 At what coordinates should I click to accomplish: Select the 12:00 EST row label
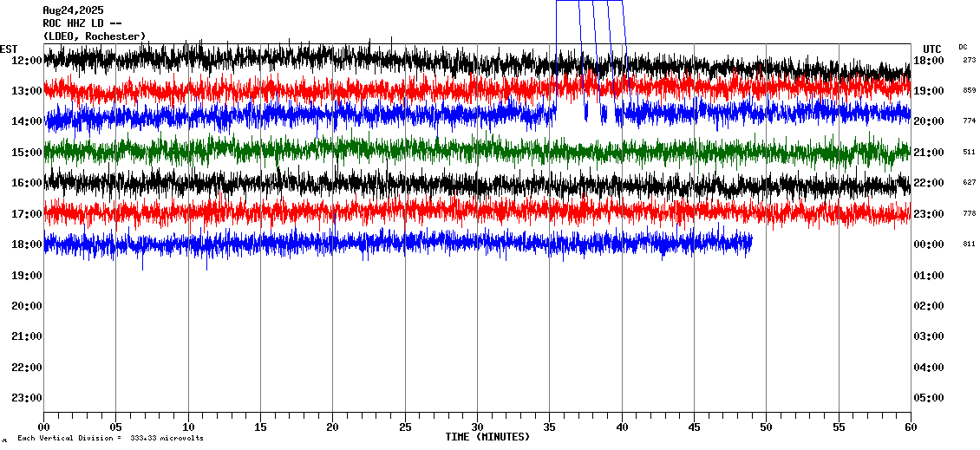point(28,60)
